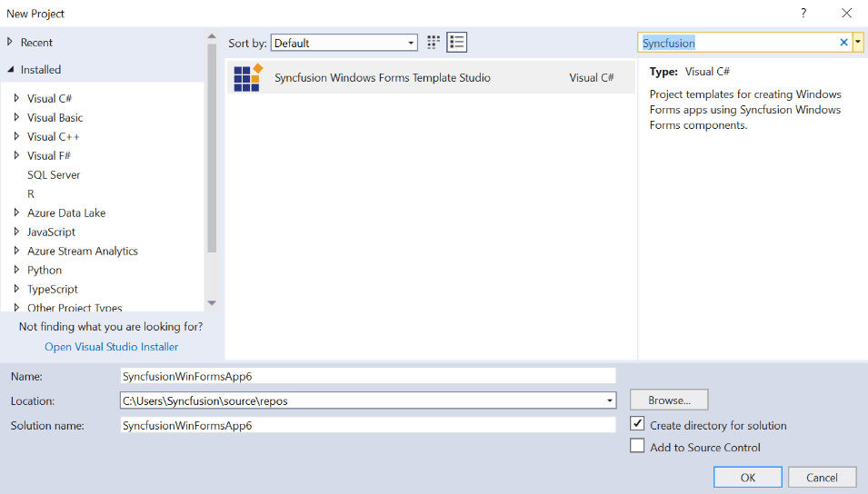Expand the Visual Basic node
Viewport: 868px width, 494px height.
coord(16,117)
